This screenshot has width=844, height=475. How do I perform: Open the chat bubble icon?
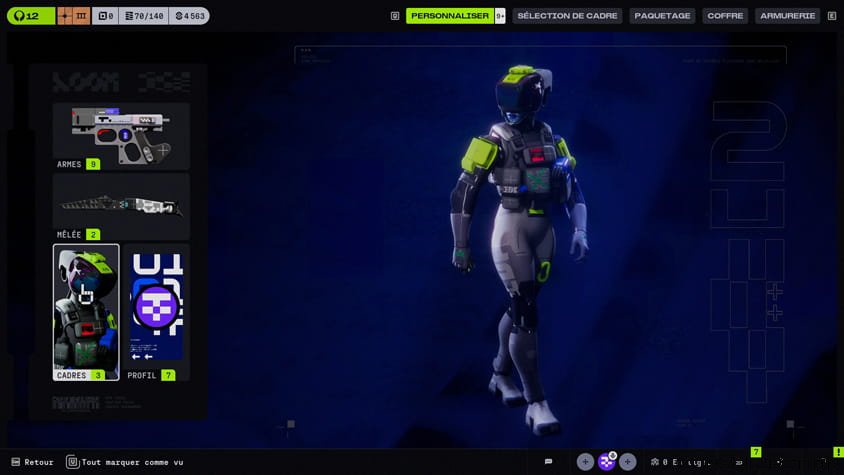[548, 462]
